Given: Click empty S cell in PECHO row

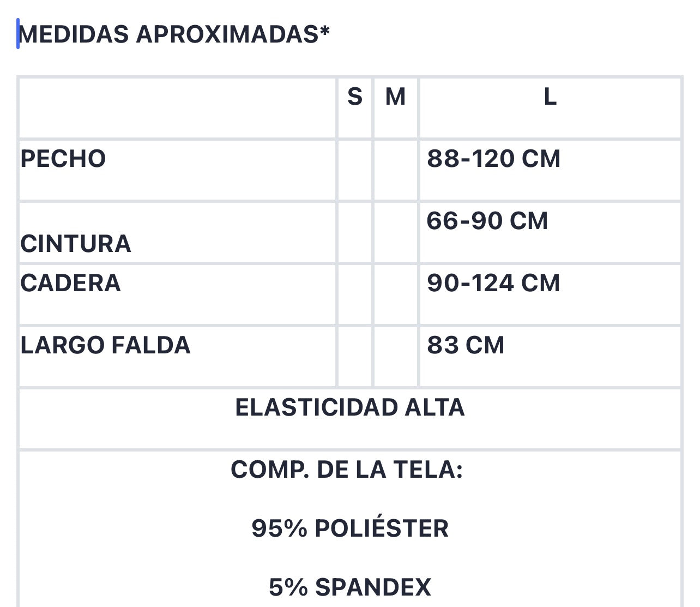Looking at the screenshot, I should [355, 170].
